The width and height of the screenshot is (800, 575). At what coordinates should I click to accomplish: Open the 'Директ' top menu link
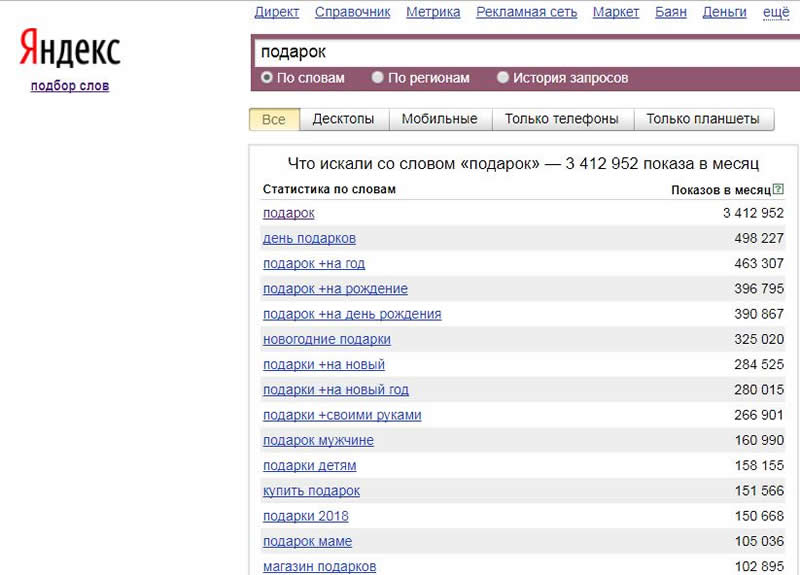pos(277,12)
